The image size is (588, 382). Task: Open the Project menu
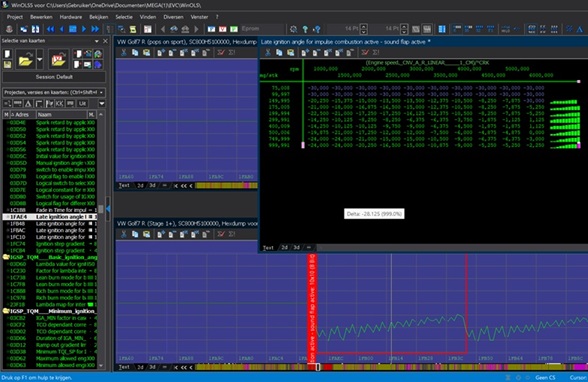[x=15, y=17]
